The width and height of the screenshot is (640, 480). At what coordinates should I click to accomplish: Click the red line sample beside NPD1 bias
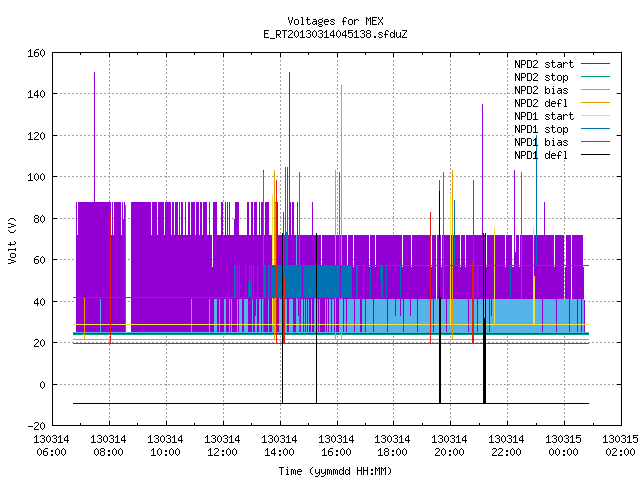[x=595, y=142]
